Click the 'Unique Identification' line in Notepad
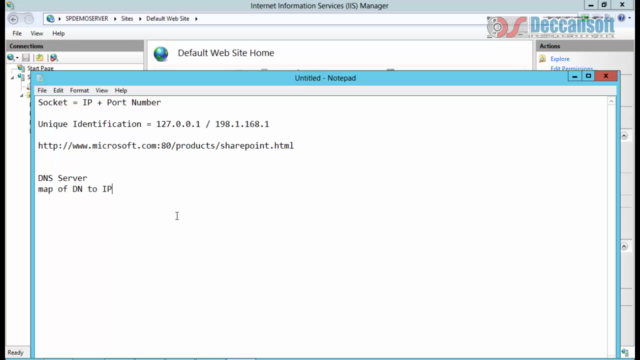 [153, 124]
